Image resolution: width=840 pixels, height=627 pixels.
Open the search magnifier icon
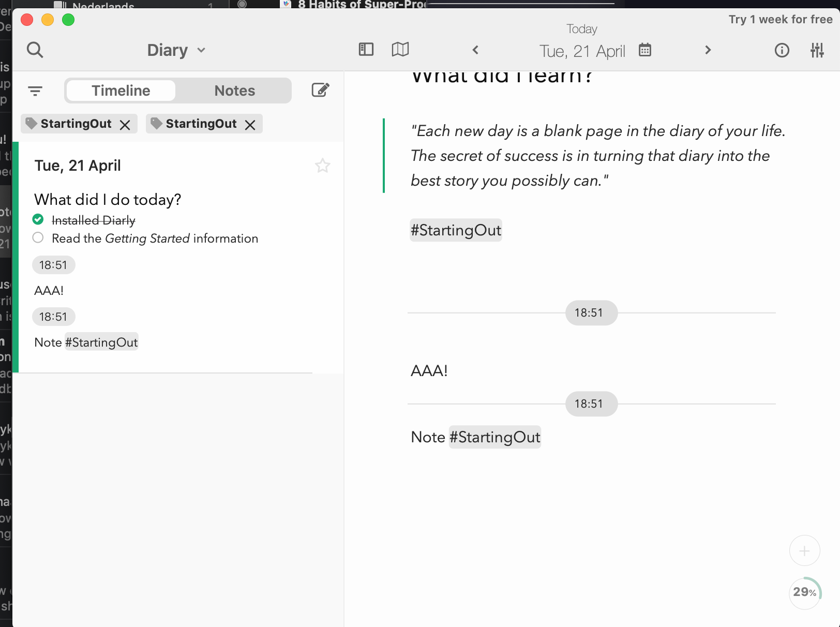[x=35, y=50]
